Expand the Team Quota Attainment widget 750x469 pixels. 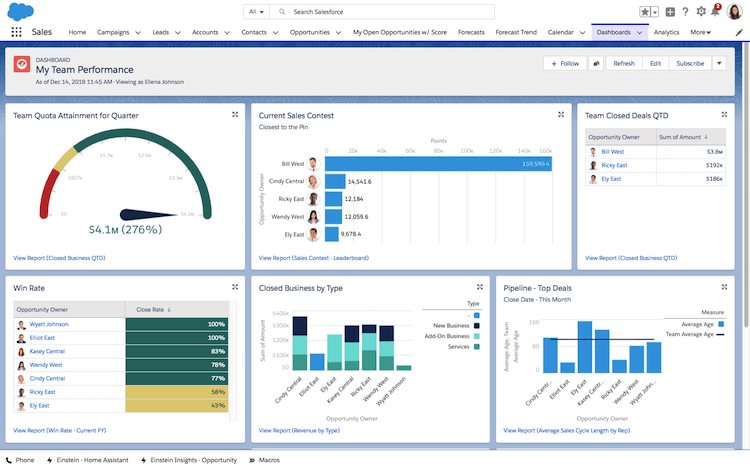234,115
